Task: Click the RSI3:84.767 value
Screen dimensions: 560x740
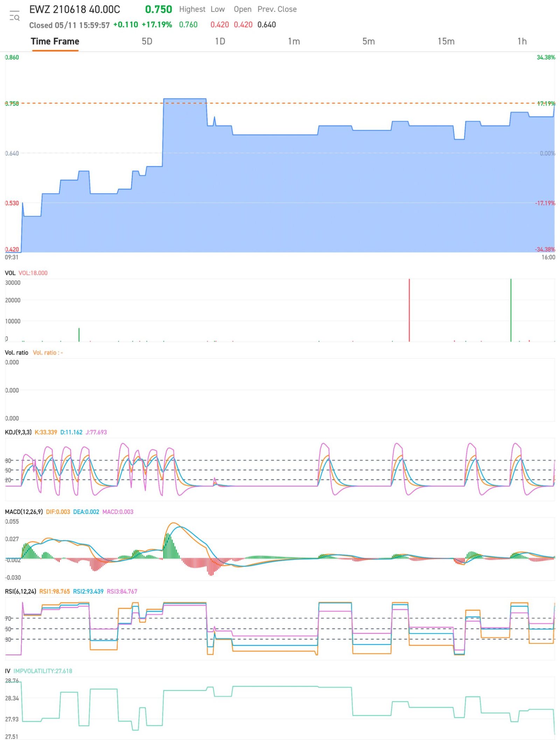Action: coord(122,591)
